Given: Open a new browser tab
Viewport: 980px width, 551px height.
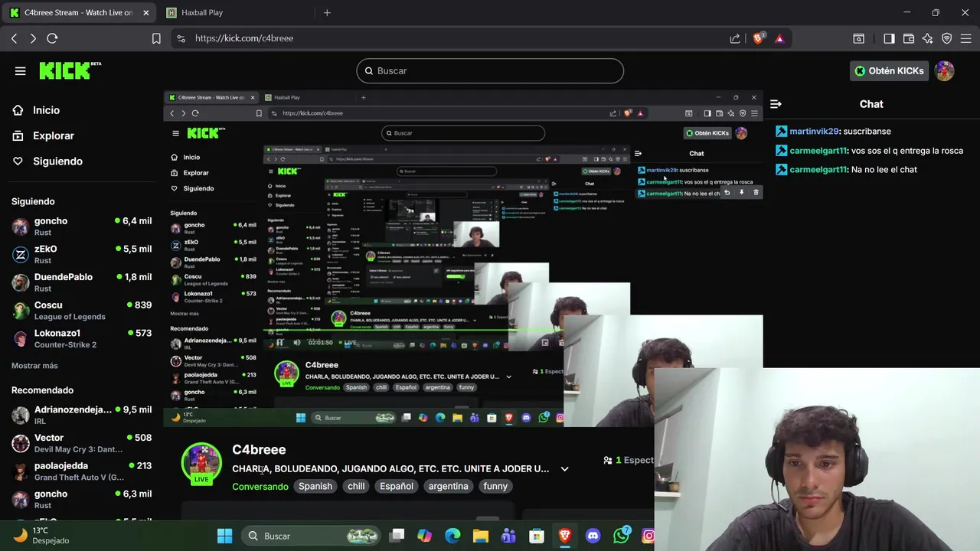Looking at the screenshot, I should [x=327, y=12].
